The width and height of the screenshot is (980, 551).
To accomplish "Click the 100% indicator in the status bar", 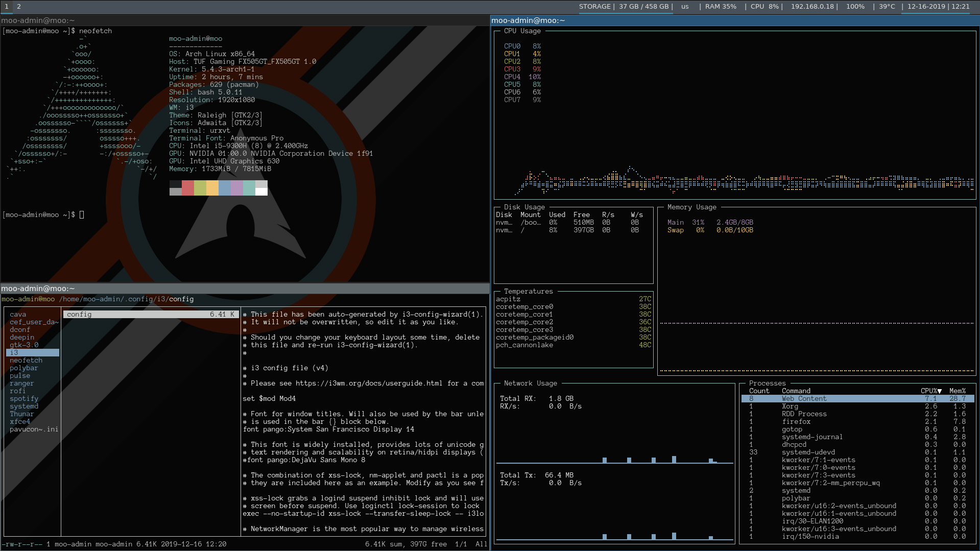I will coord(855,7).
